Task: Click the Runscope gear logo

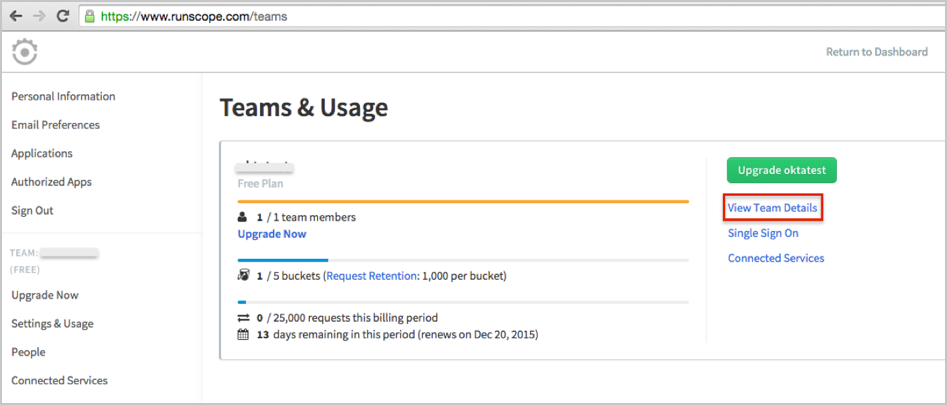Action: click(x=25, y=52)
